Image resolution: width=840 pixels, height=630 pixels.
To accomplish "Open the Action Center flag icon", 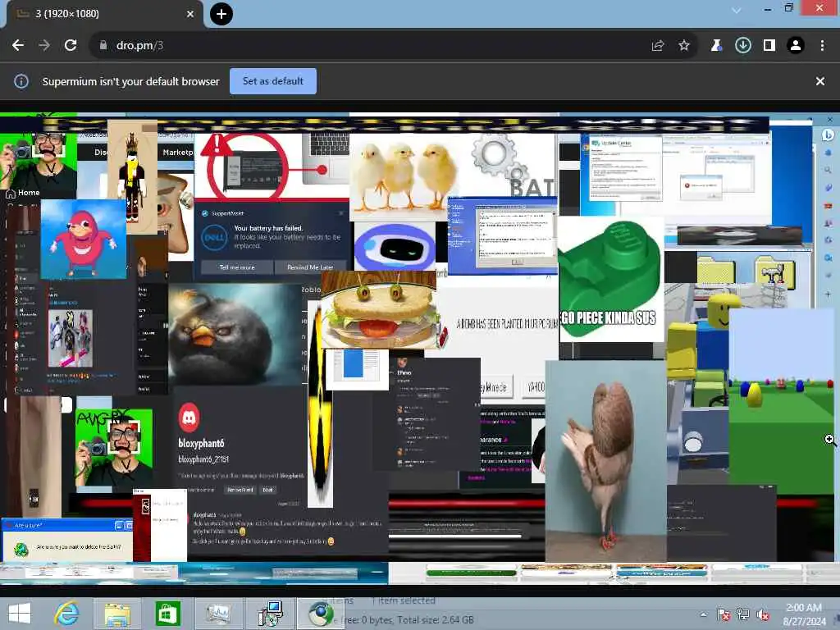I will (x=724, y=614).
